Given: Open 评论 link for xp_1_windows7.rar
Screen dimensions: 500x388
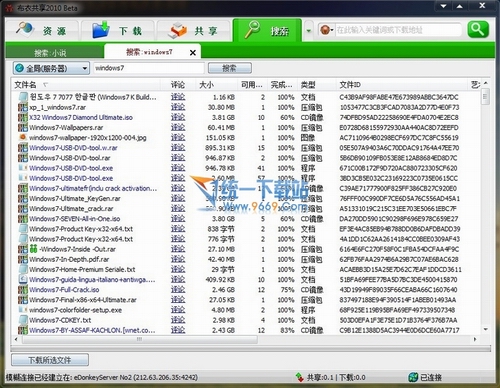Looking at the screenshot, I should [x=178, y=107].
